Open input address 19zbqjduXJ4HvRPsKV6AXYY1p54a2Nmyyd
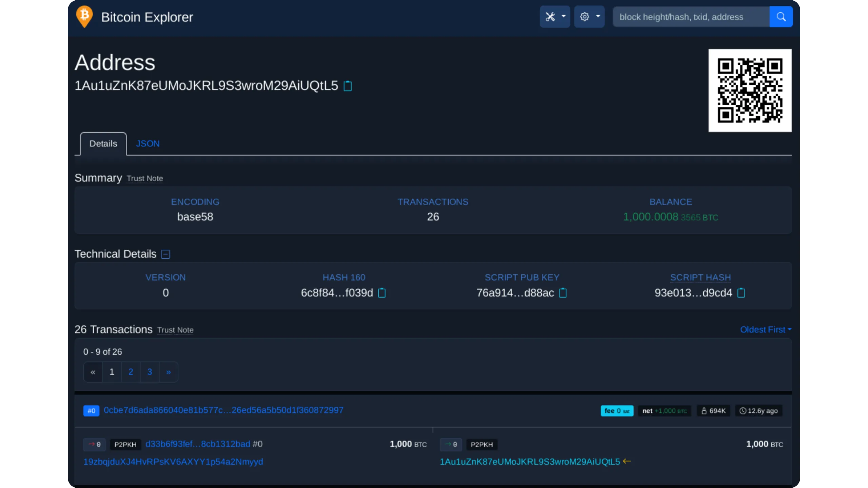The image size is (868, 488). pos(173,462)
